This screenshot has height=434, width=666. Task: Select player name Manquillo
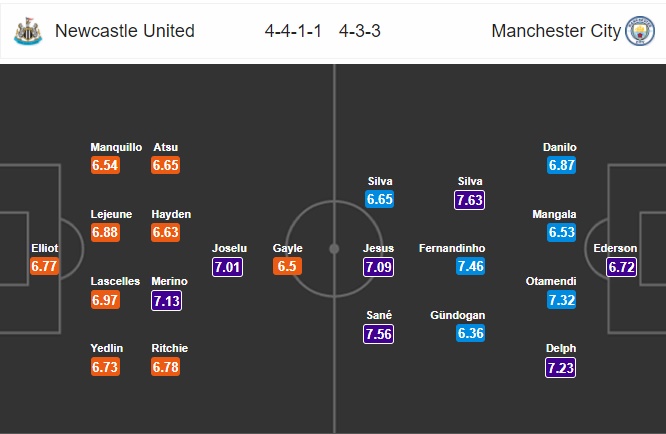click(116, 147)
